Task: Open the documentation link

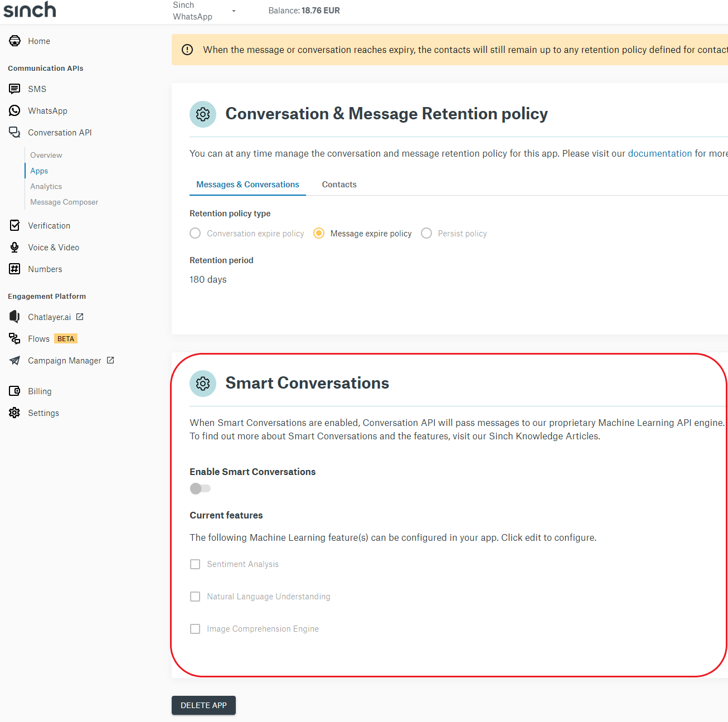Action: click(660, 153)
